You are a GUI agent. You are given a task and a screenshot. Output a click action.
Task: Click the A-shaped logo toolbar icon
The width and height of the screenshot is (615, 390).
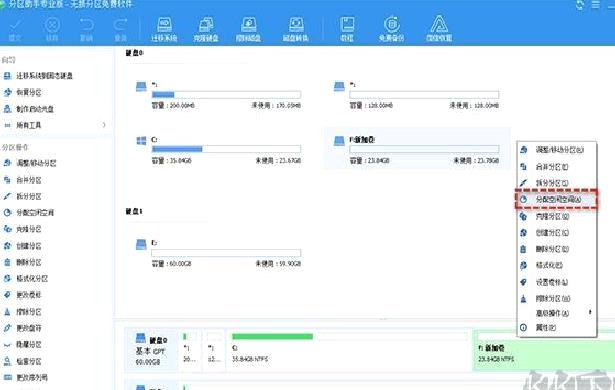[x=439, y=29]
